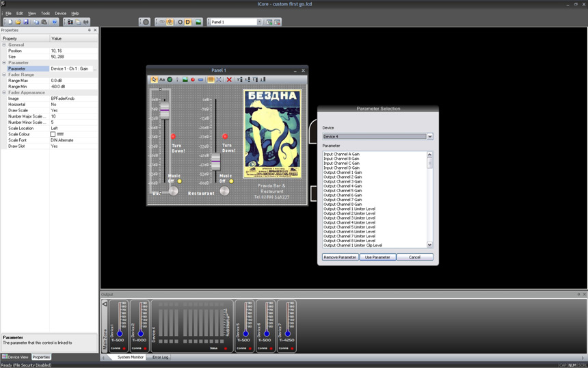Click the green round knob tool icon
This screenshot has width=588, height=368.
(x=170, y=80)
